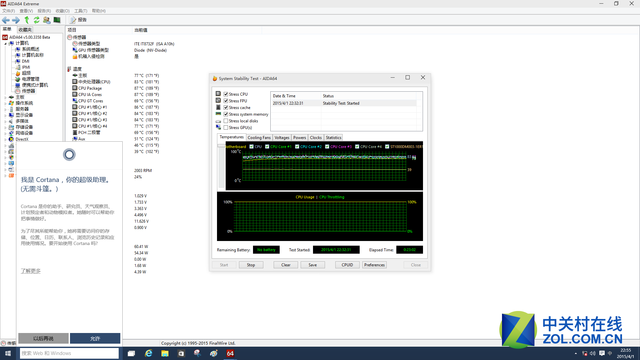This screenshot has height=360, width=640.
Task: Open the users icon in AIDA64 toolbar
Action: pyautogui.click(x=47, y=20)
